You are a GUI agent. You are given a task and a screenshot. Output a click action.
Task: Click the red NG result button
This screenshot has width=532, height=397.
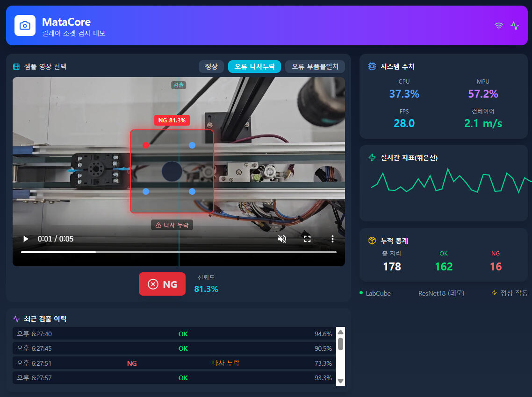click(162, 284)
